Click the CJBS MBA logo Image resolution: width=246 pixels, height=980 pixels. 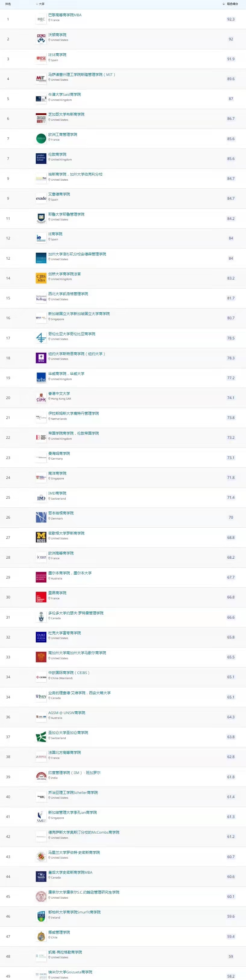pyautogui.click(x=41, y=278)
